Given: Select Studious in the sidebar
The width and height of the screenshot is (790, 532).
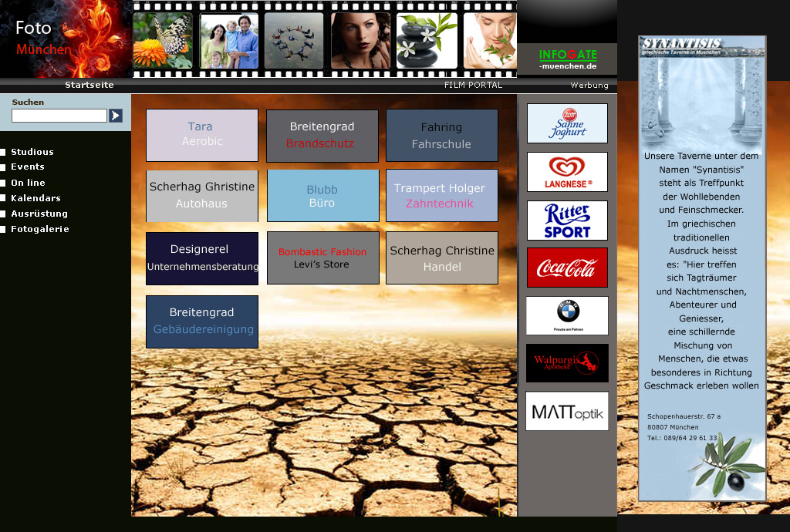Looking at the screenshot, I should pos(32,152).
